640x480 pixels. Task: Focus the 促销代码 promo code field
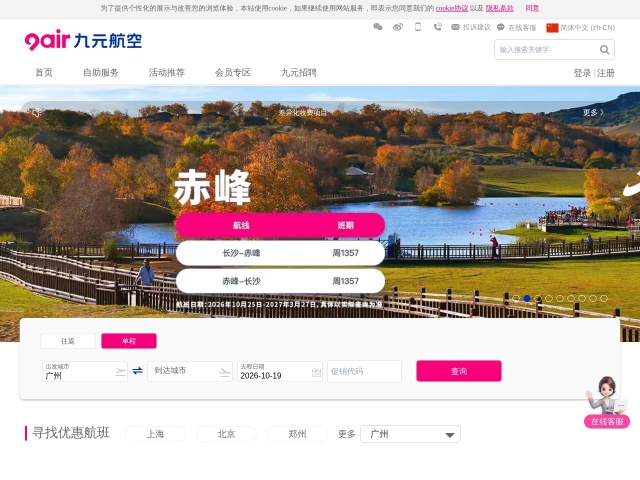click(364, 371)
